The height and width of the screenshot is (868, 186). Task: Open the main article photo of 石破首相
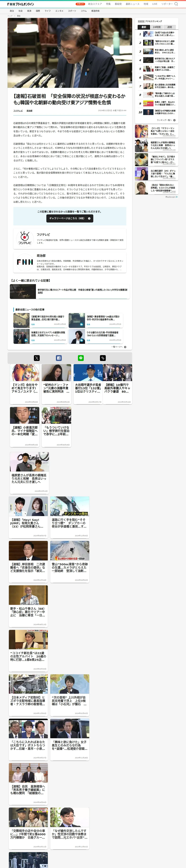click(x=70, y=53)
